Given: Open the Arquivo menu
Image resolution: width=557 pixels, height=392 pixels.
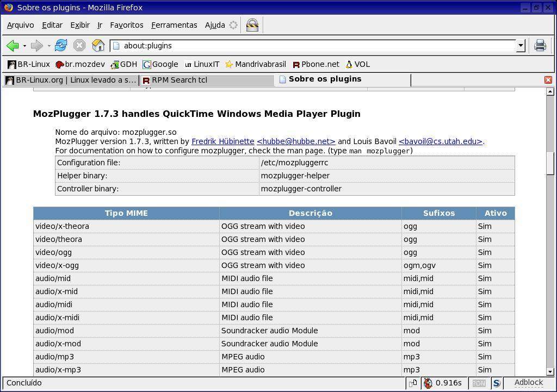Looking at the screenshot, I should click(x=21, y=25).
